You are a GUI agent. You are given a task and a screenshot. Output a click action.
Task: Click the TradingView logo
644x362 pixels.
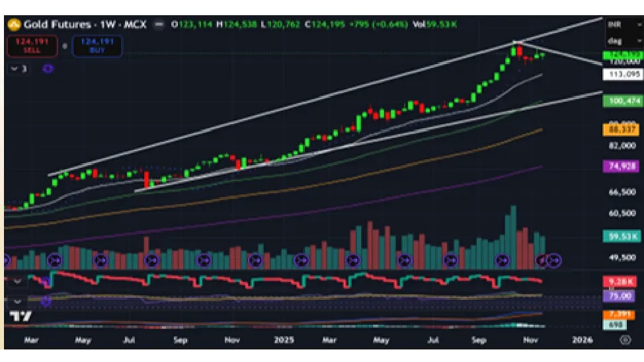[x=20, y=316]
